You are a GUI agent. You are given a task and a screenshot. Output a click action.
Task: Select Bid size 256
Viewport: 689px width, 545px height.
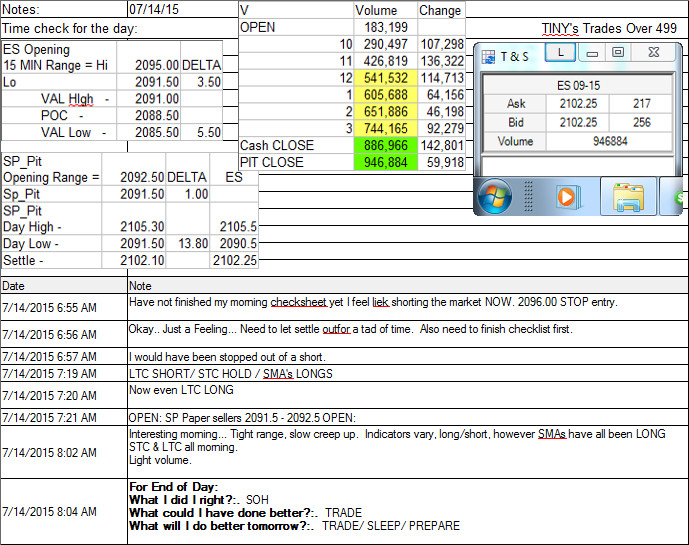(x=641, y=122)
